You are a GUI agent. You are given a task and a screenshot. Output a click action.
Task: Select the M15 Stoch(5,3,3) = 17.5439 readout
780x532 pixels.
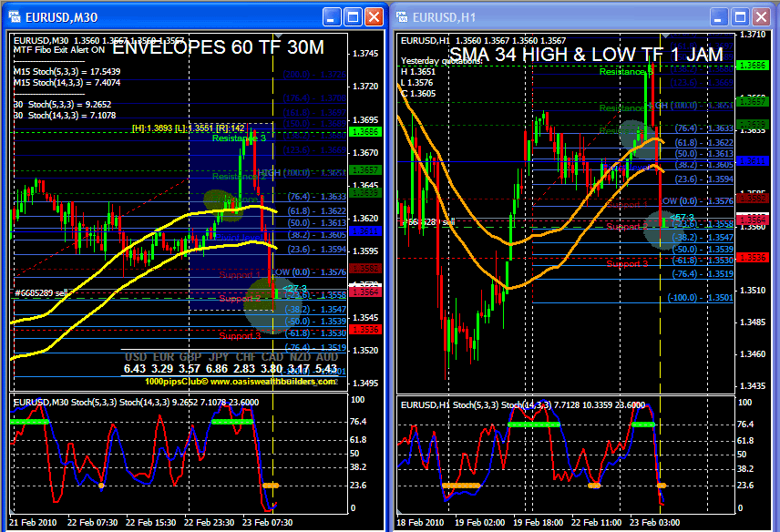click(x=67, y=72)
